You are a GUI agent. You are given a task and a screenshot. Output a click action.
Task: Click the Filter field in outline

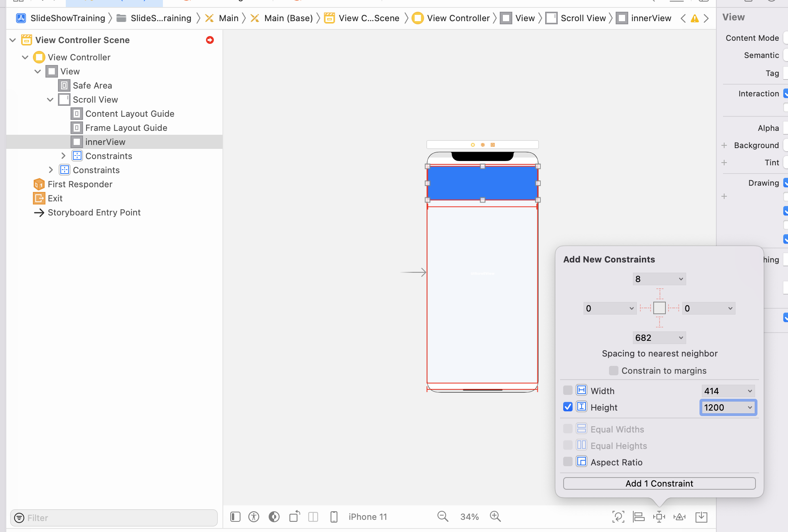click(117, 518)
